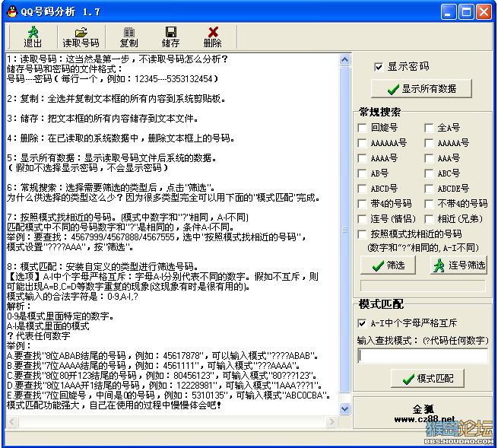Click the vertical scrollbar thumb
Image resolution: width=498 pixels, height=448 pixels.
point(345,230)
